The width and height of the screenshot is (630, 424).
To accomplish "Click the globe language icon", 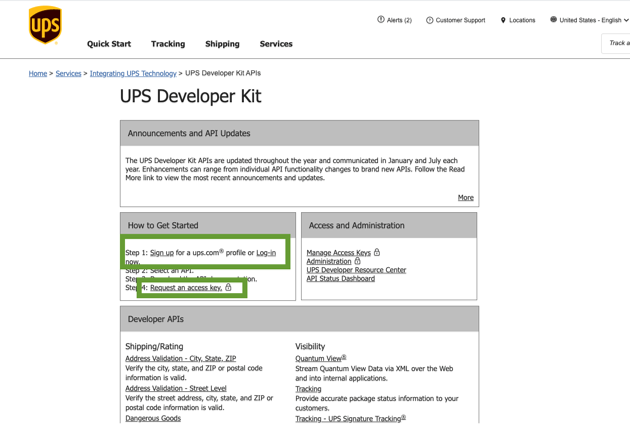I will tap(553, 20).
